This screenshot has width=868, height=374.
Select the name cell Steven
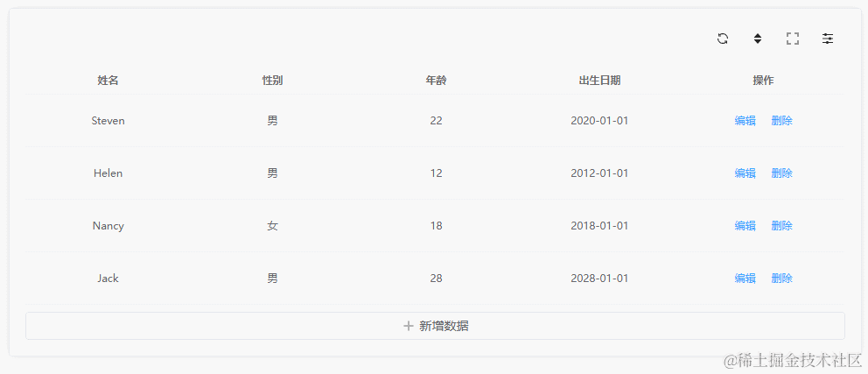point(108,121)
